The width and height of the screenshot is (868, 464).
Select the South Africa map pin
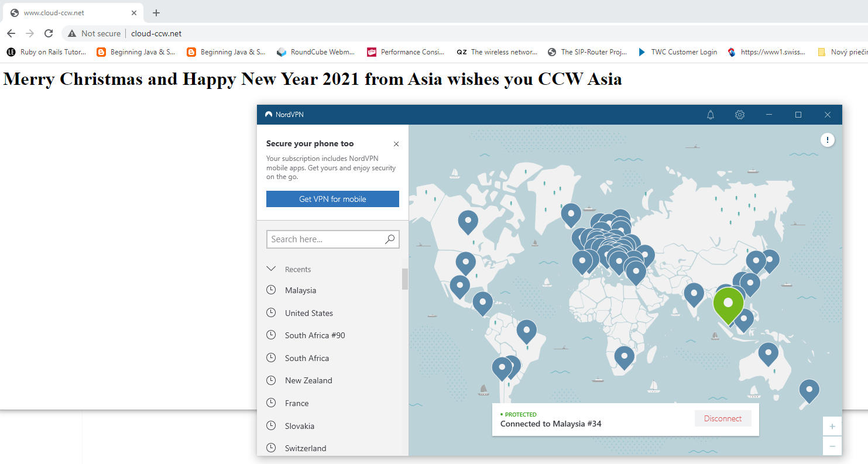(x=625, y=358)
